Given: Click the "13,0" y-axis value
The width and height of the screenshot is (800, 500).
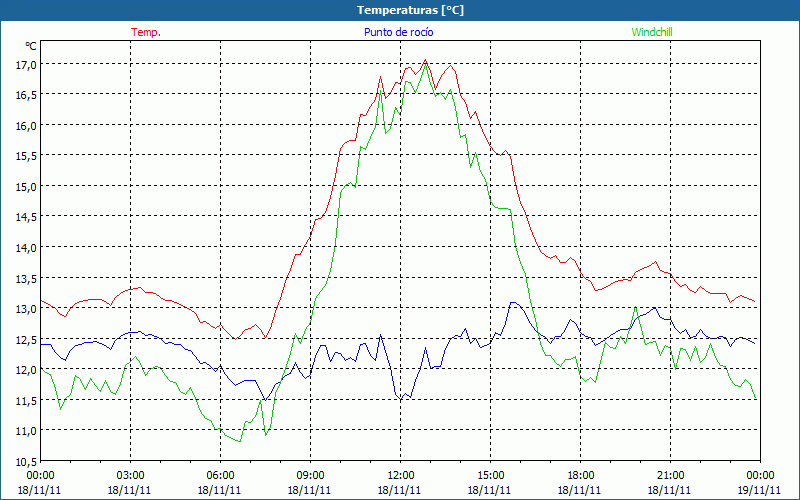Looking at the screenshot, I should point(26,309).
